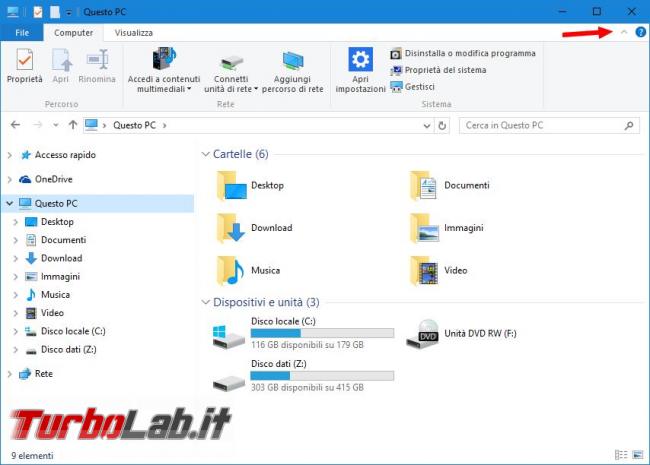This screenshot has width=650, height=465.
Task: Open recent locations dropdown arrow
Action: (56, 125)
